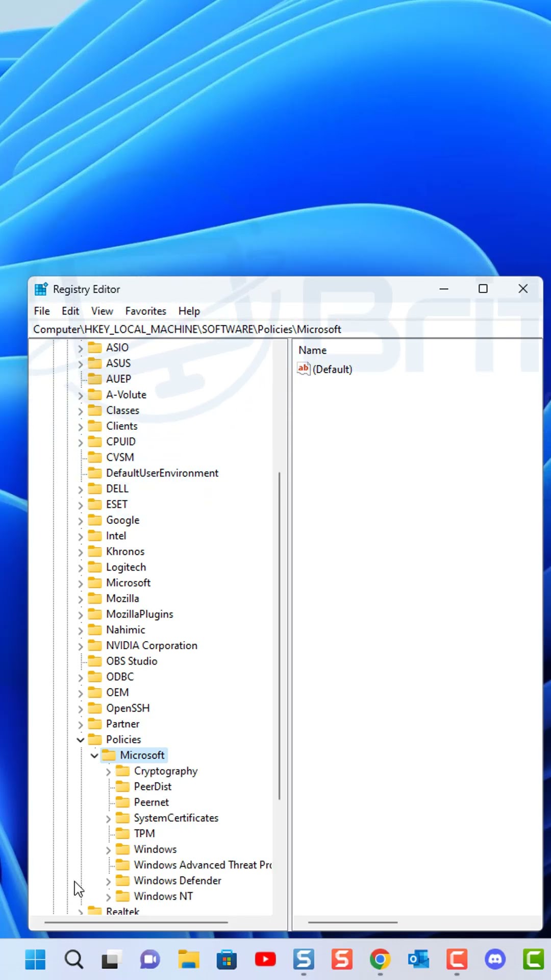The height and width of the screenshot is (980, 551).
Task: Expand the ASIO key
Action: 80,348
